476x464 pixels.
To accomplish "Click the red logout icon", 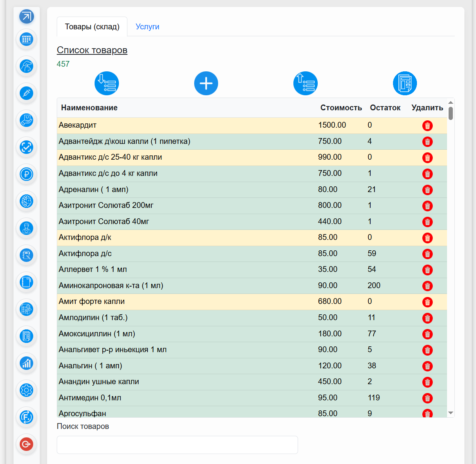I will [x=27, y=444].
